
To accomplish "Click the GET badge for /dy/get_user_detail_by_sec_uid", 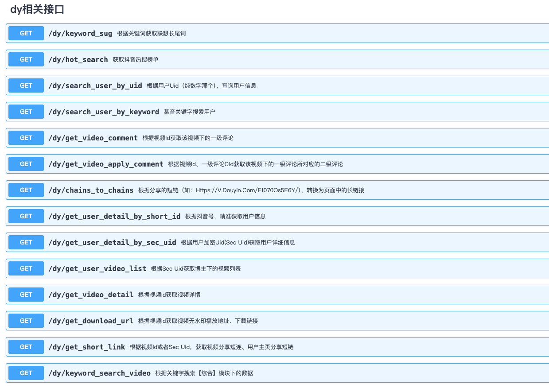I will point(26,242).
